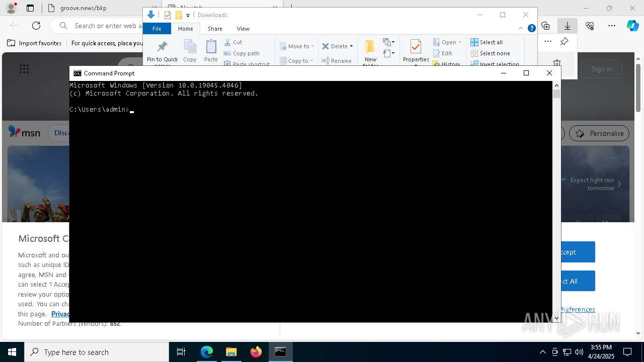Click the taskbar search box
This screenshot has width=644, height=362.
(x=97, y=352)
